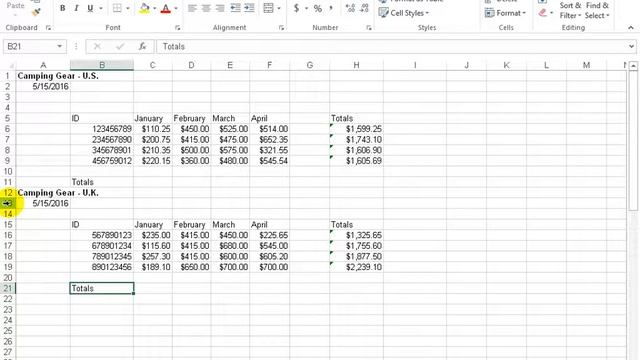The width and height of the screenshot is (640, 360).
Task: Expand the formula bar
Action: 631,47
